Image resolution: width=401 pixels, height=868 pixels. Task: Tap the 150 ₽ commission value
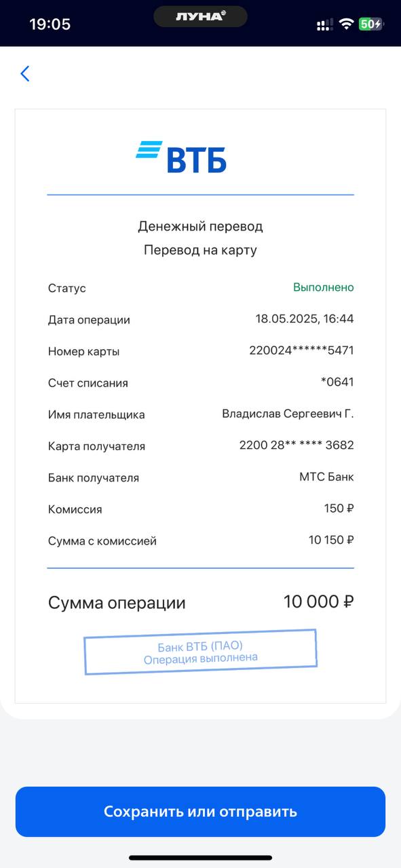339,509
